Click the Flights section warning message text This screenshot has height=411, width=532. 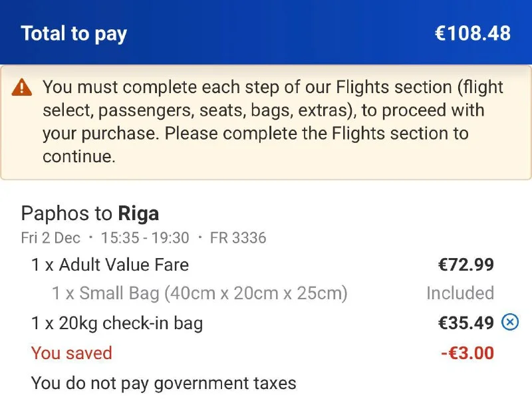pos(266,122)
